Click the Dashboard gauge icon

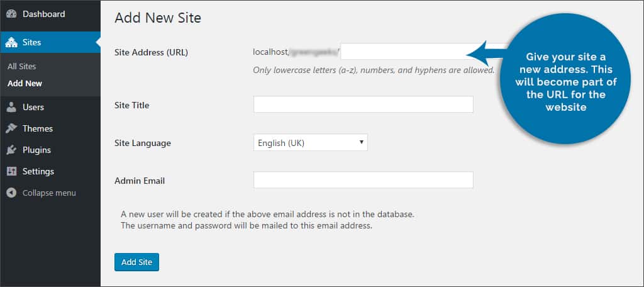click(x=11, y=14)
